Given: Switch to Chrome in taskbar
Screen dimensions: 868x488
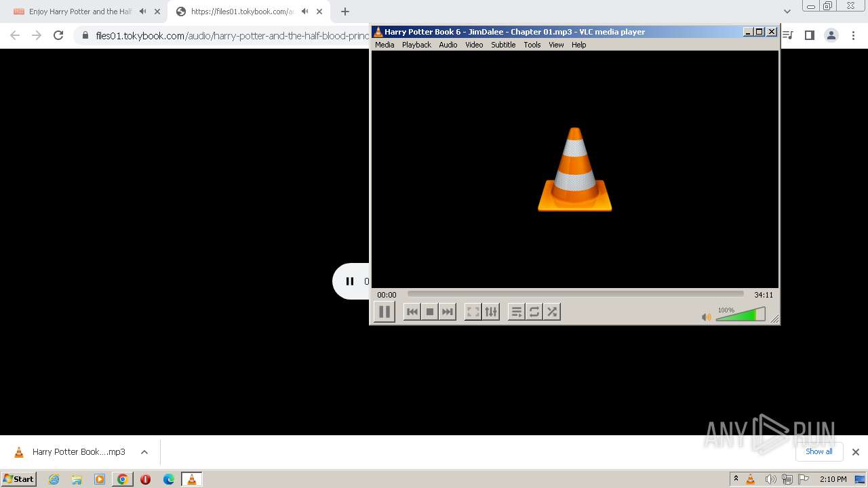Looking at the screenshot, I should 123,479.
